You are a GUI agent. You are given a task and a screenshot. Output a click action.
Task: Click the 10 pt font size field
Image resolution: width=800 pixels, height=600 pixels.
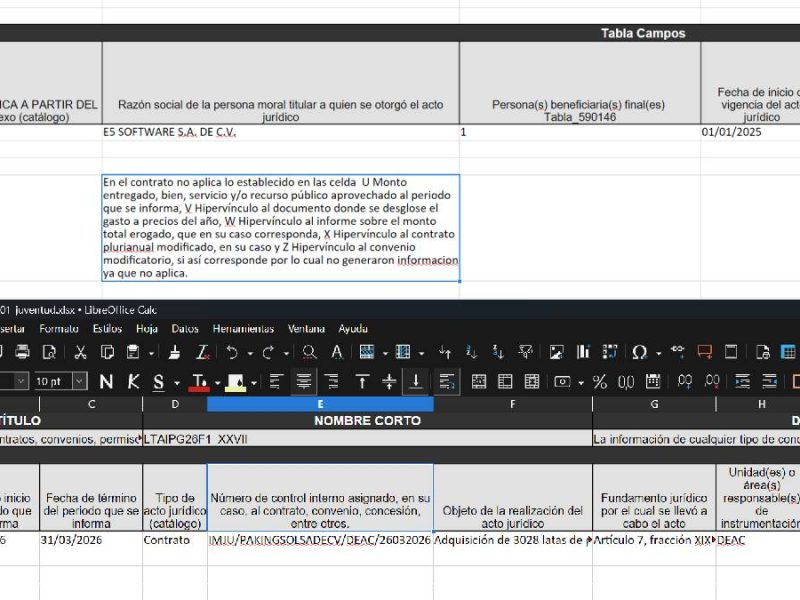(x=53, y=381)
